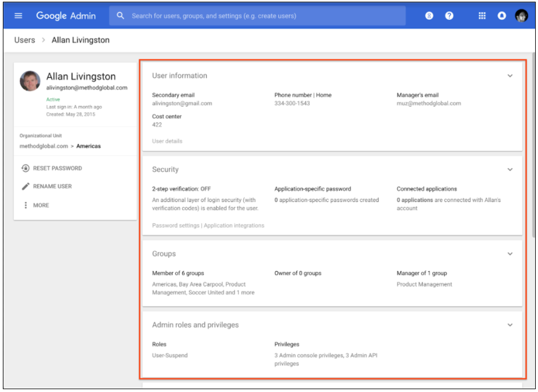Click Allan Livingston's profile photo

30,81
